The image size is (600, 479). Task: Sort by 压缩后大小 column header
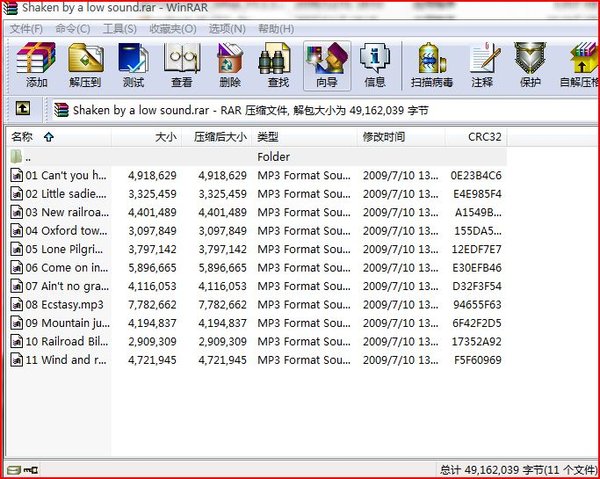[217, 137]
